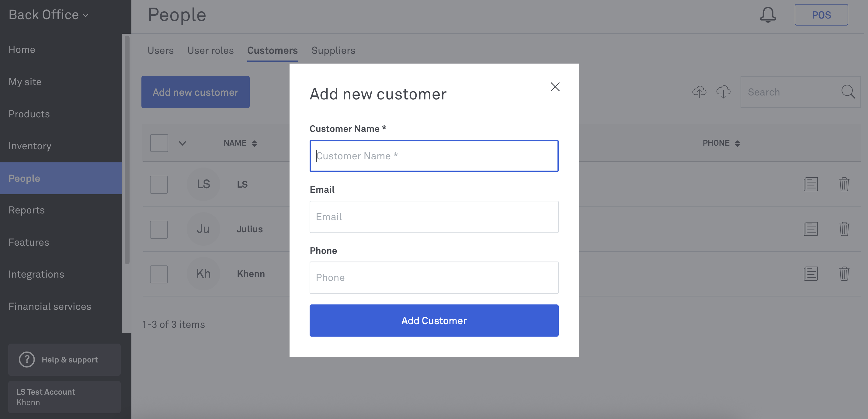This screenshot has height=419, width=868.
Task: Check the Julius row checkbox
Action: click(x=159, y=229)
